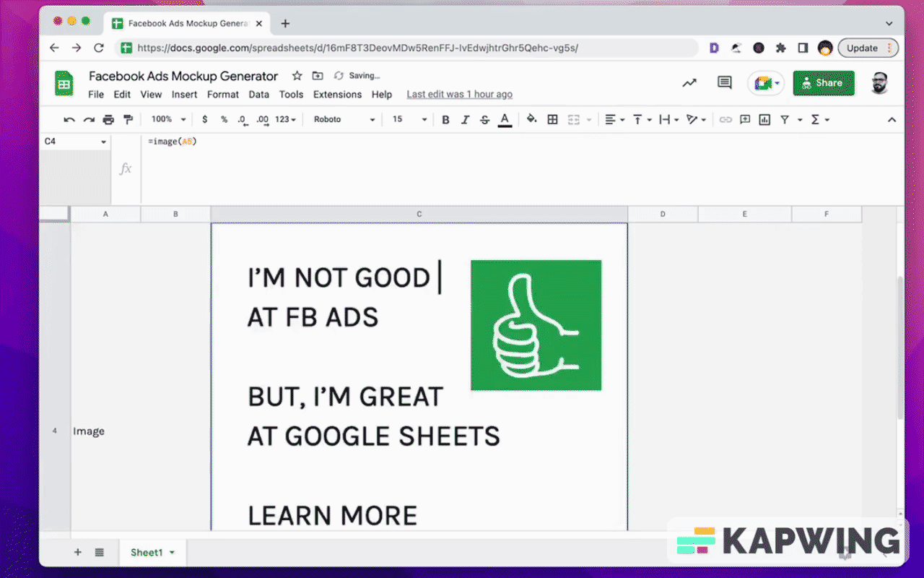Screen dimensions: 924x578
Task: Open the text color picker
Action: pos(505,119)
